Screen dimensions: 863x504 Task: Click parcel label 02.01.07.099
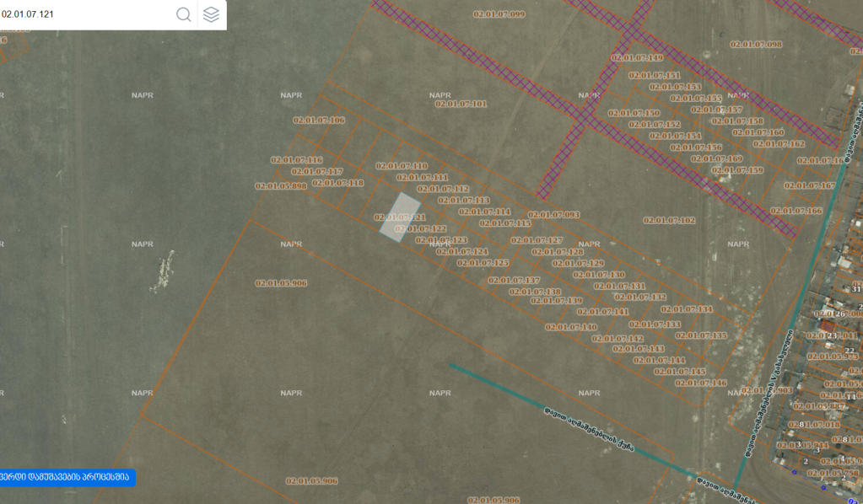[499, 14]
